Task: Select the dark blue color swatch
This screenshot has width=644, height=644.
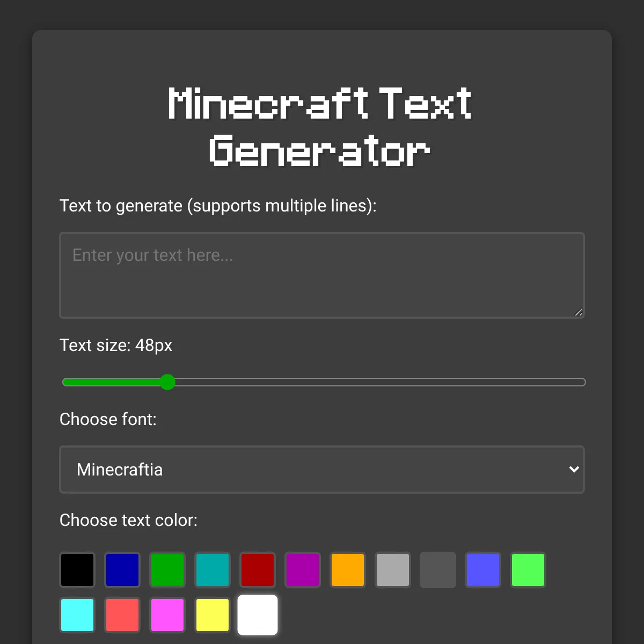Action: [122, 570]
